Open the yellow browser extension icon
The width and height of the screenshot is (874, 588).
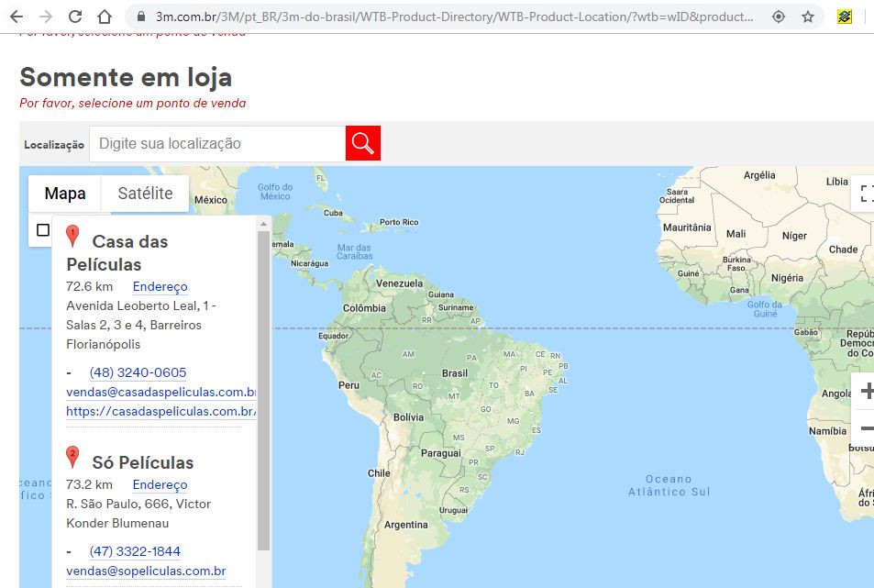(845, 17)
